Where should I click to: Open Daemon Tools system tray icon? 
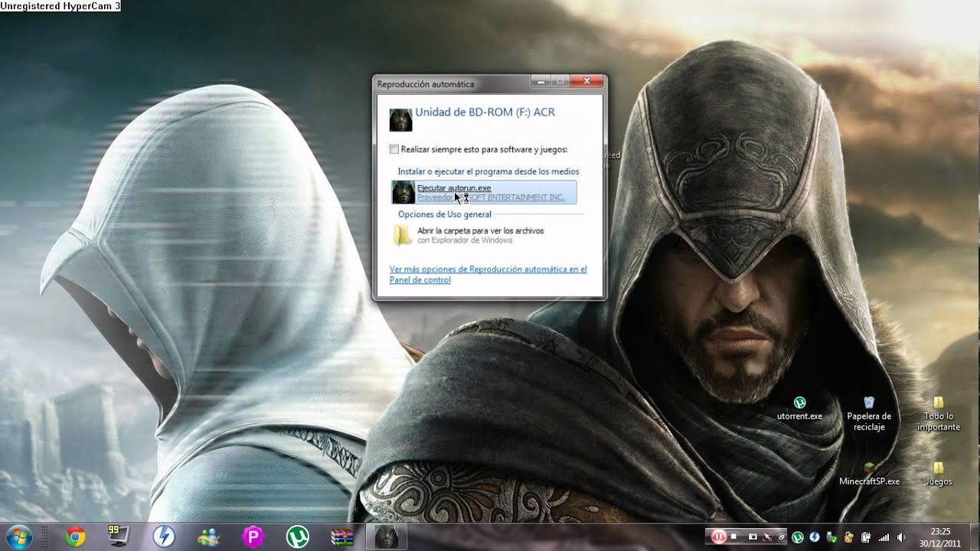tap(815, 537)
